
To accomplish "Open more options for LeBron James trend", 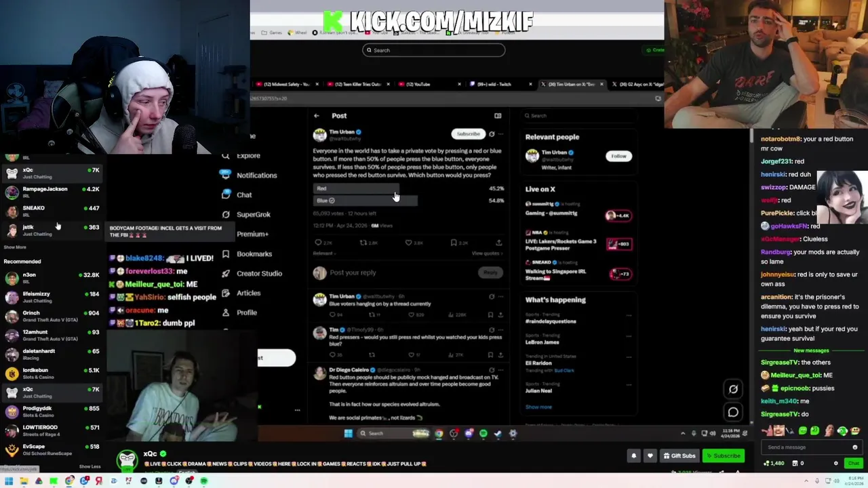I will point(629,337).
